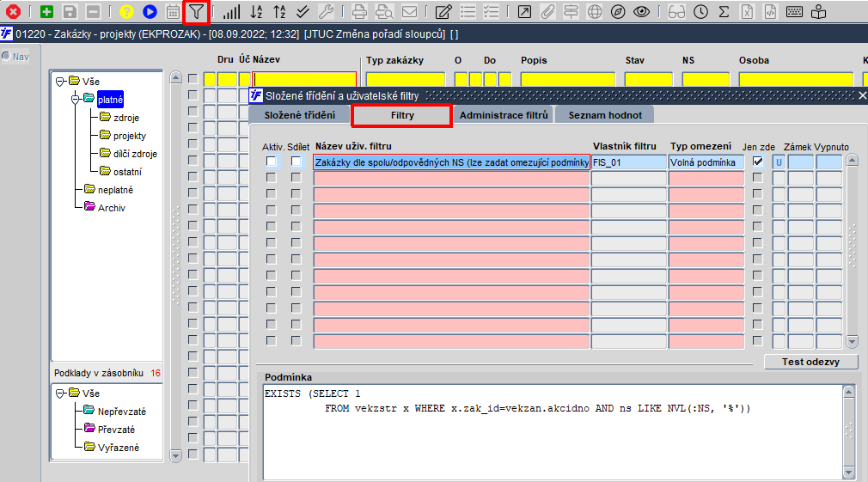The width and height of the screenshot is (868, 482).
Task: Open print preview icon with magnifier
Action: click(x=384, y=12)
